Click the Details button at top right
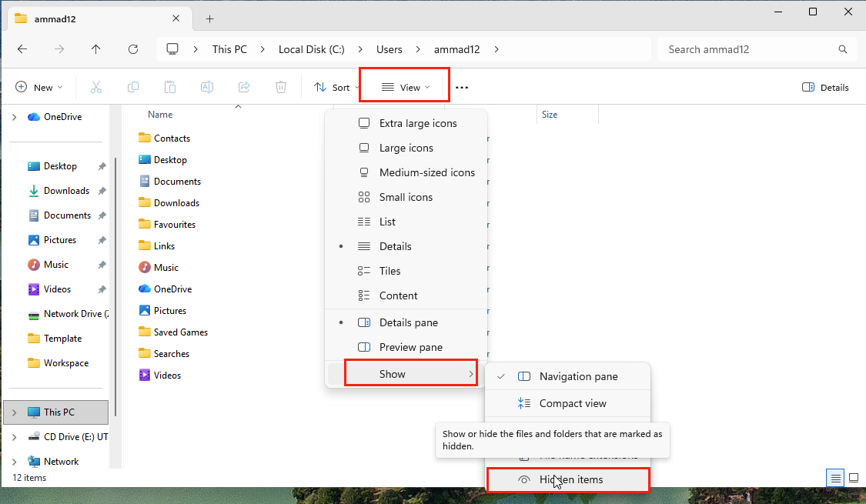The image size is (866, 504). click(825, 87)
